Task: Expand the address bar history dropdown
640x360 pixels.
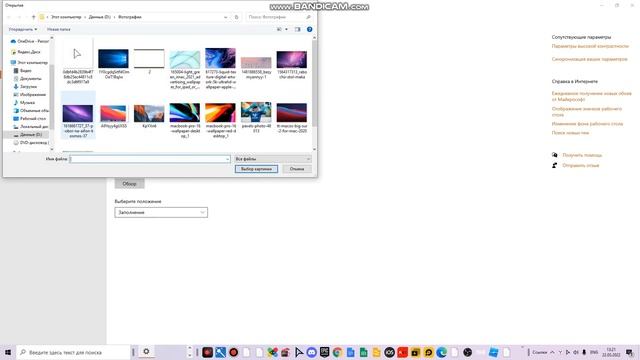Action: coord(226,17)
